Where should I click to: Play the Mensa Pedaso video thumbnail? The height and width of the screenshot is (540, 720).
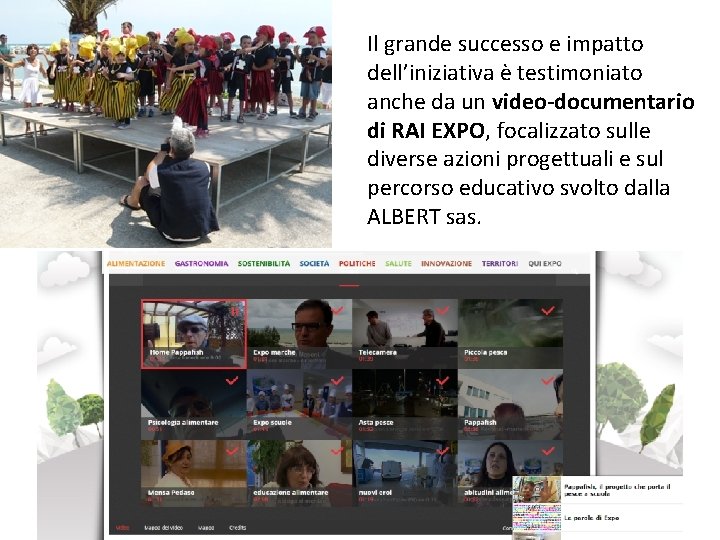pyautogui.click(x=194, y=474)
